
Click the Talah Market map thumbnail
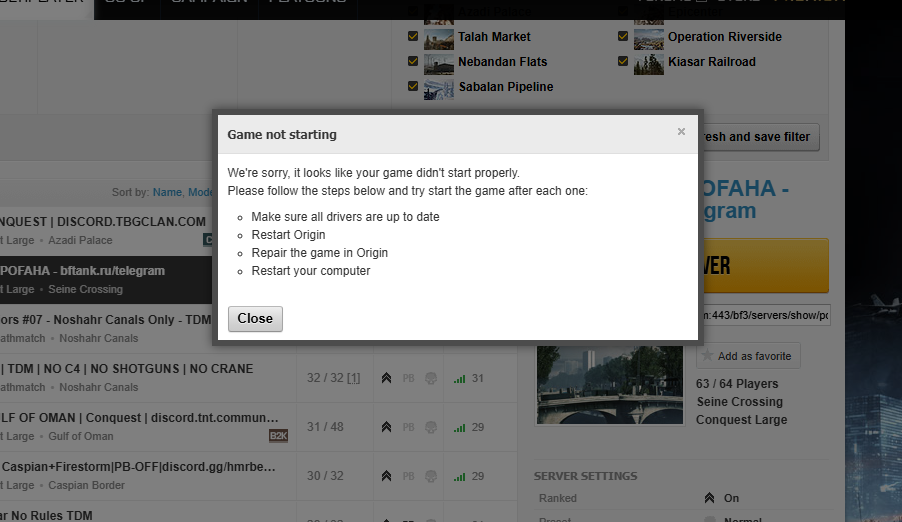[438, 40]
